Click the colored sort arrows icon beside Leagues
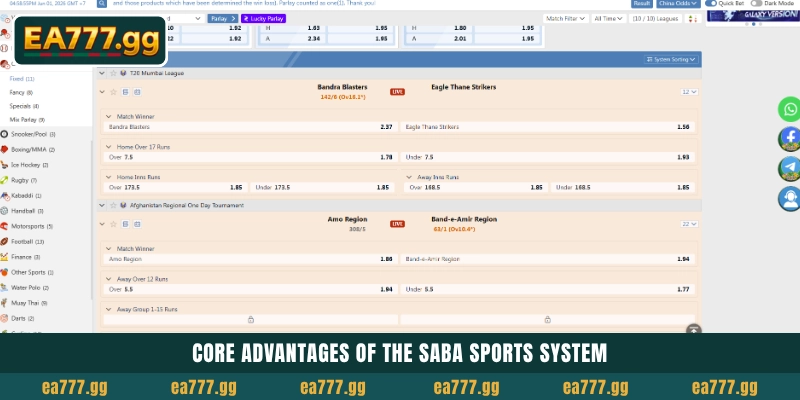Image resolution: width=800 pixels, height=400 pixels. click(x=693, y=19)
